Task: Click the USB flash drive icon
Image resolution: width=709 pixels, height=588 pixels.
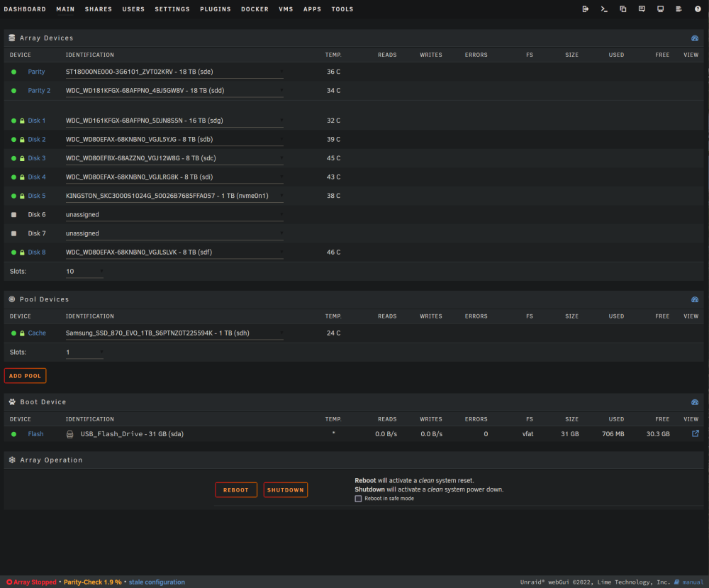Action: [x=69, y=434]
